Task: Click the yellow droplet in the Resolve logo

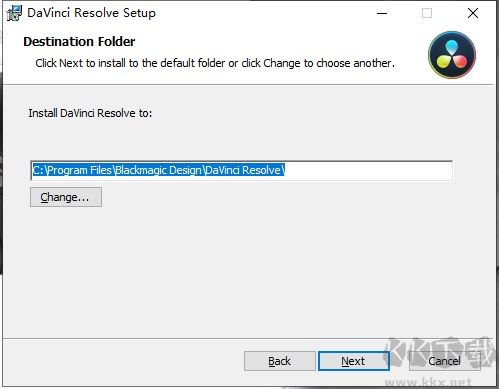Action: tap(444, 61)
